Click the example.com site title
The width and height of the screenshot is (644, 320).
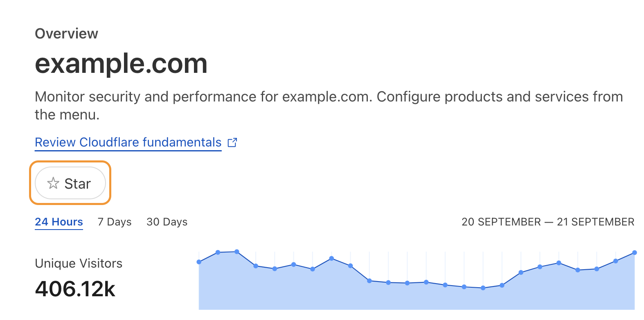click(x=121, y=63)
